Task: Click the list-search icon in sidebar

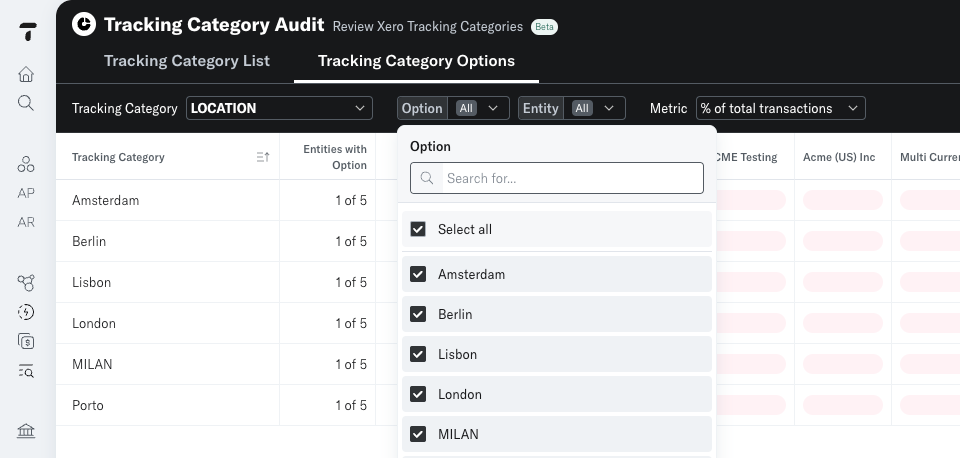Action: pos(26,371)
